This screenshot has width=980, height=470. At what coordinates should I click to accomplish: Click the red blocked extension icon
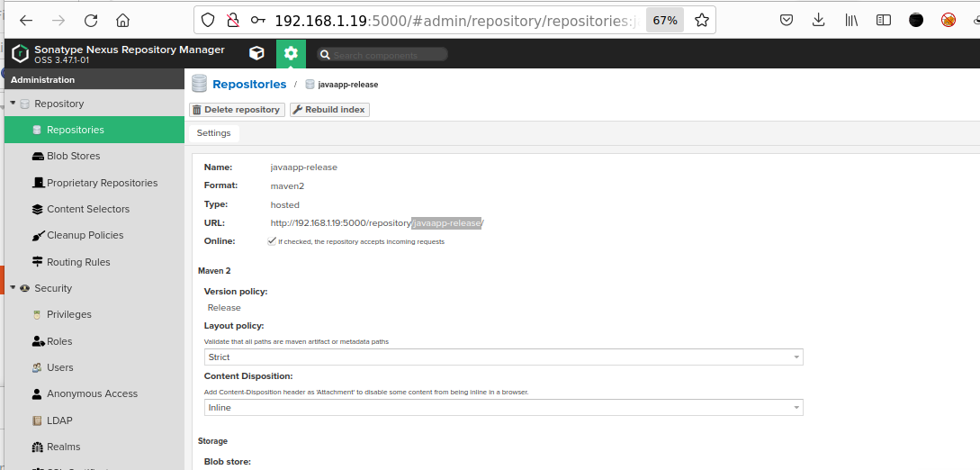pyautogui.click(x=949, y=20)
